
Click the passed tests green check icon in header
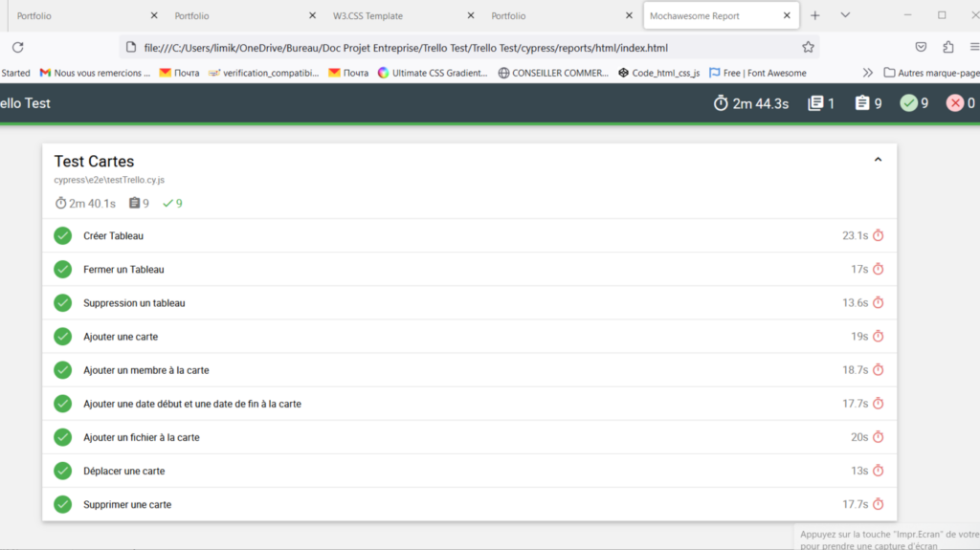[908, 103]
